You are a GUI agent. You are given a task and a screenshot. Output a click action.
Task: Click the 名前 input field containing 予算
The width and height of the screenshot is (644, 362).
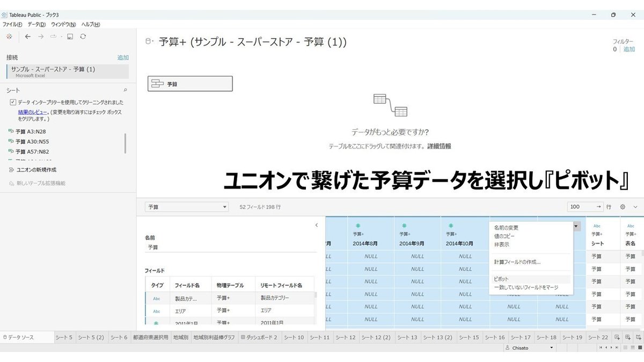click(x=231, y=247)
